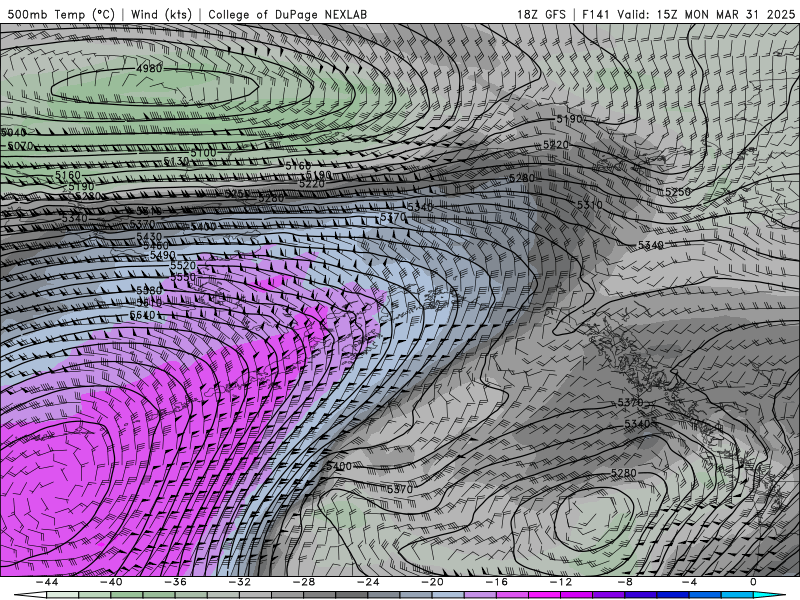Click the 5520 height contour label
This screenshot has width=800, height=600.
point(183,265)
